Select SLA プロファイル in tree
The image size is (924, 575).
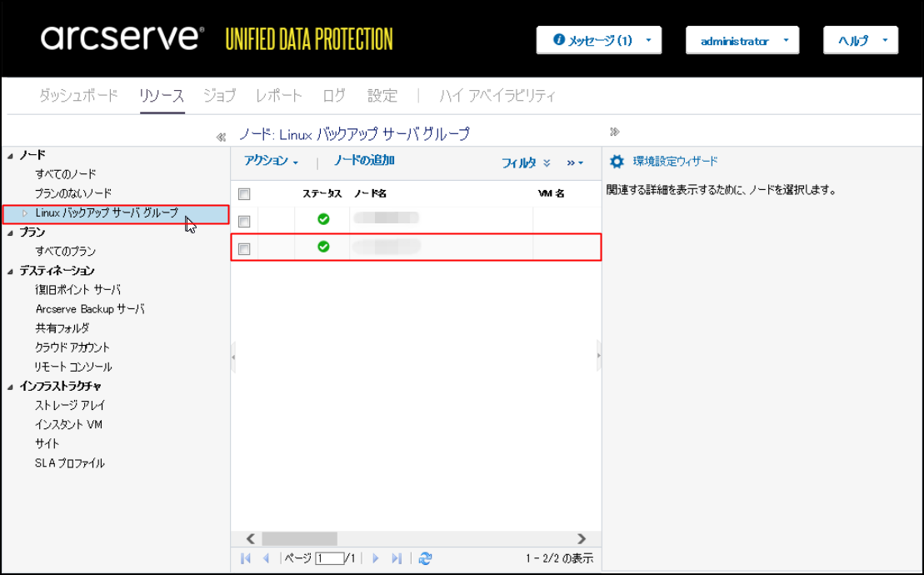(x=69, y=463)
